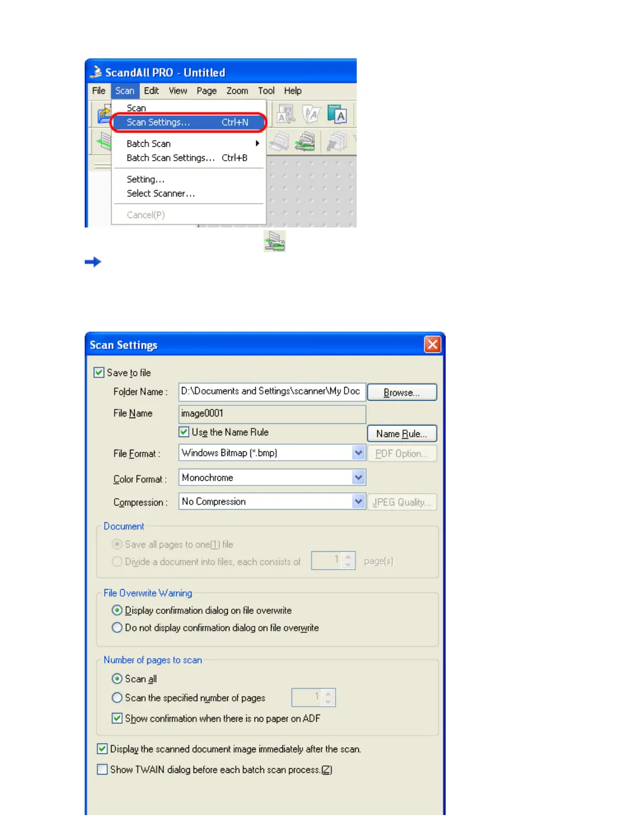
Task: Click the Browse... button
Action: click(402, 392)
